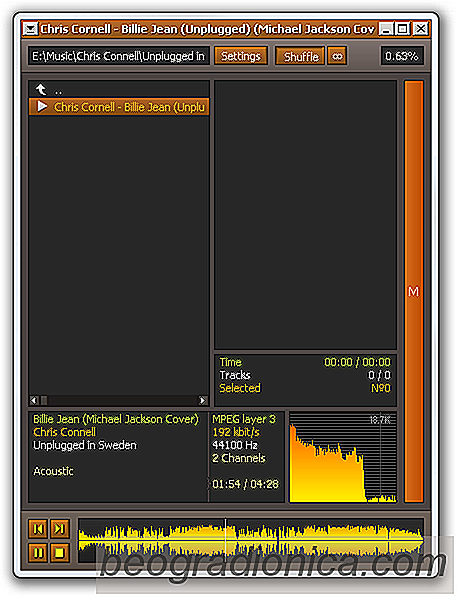457x597 pixels.
Task: Click the spectrum analyzer display
Action: (343, 457)
